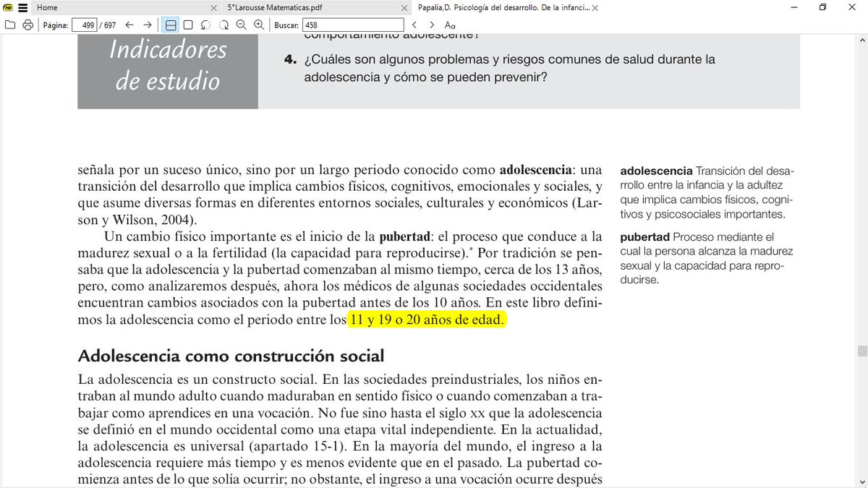Go to the next page arrow
This screenshot has height=488, width=868.
click(148, 25)
